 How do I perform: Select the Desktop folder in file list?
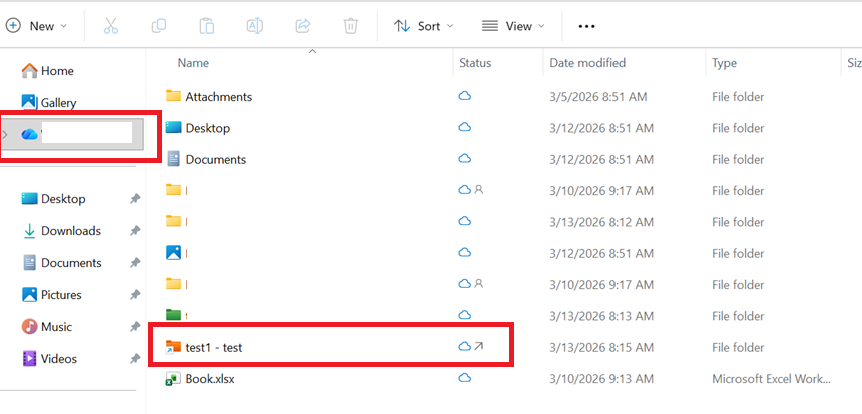(x=208, y=128)
